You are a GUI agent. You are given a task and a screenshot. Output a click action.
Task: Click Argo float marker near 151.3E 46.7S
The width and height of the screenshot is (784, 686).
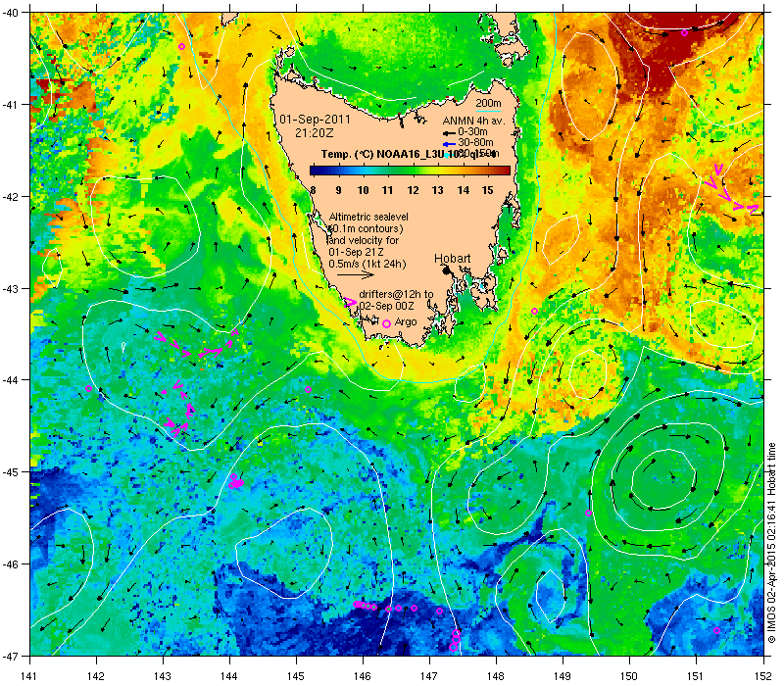pos(717,630)
